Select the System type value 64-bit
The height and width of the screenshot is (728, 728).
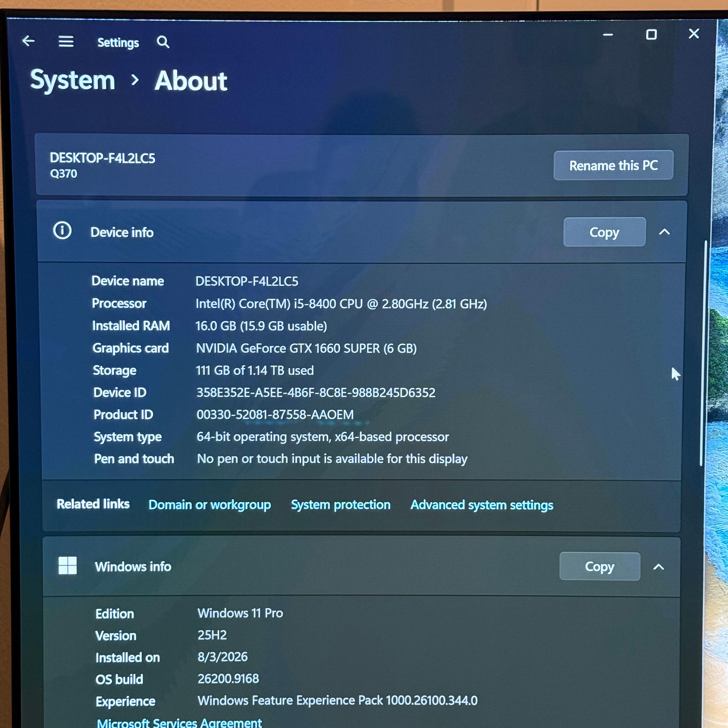pyautogui.click(x=323, y=437)
